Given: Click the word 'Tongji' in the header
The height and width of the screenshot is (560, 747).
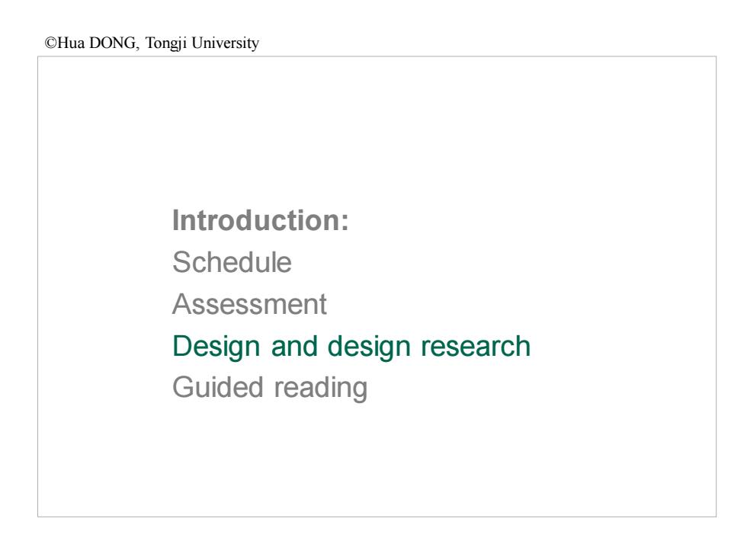Looking at the screenshot, I should point(166,43).
